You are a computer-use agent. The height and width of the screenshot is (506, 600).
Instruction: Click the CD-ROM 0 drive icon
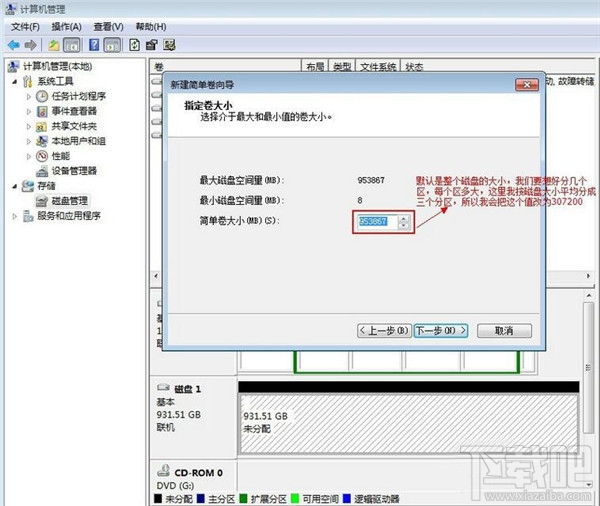(x=164, y=471)
